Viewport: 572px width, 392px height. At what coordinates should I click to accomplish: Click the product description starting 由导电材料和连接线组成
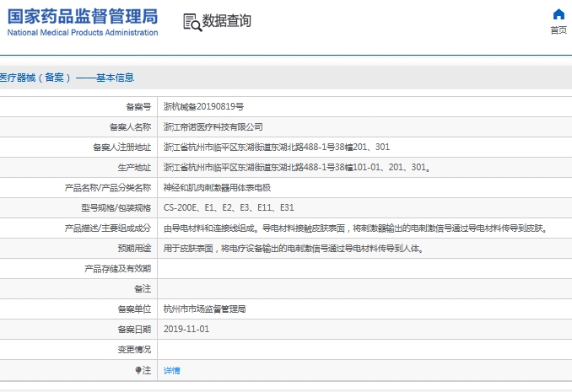click(356, 228)
